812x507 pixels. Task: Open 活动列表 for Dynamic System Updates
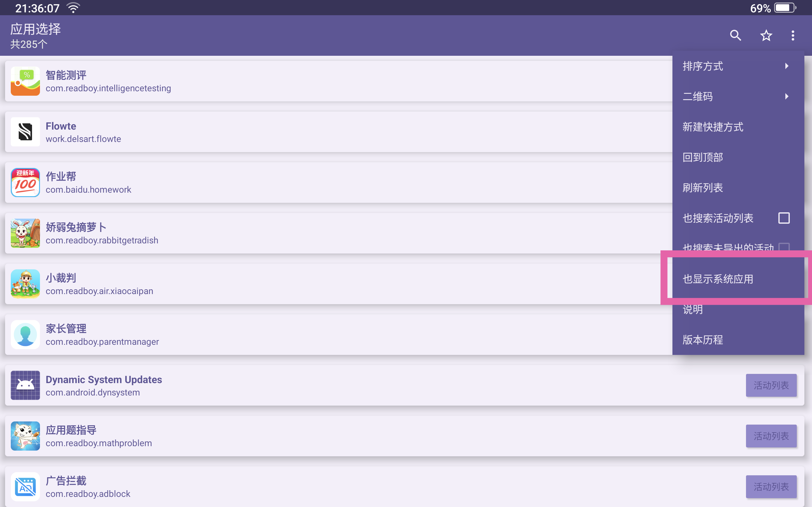771,385
